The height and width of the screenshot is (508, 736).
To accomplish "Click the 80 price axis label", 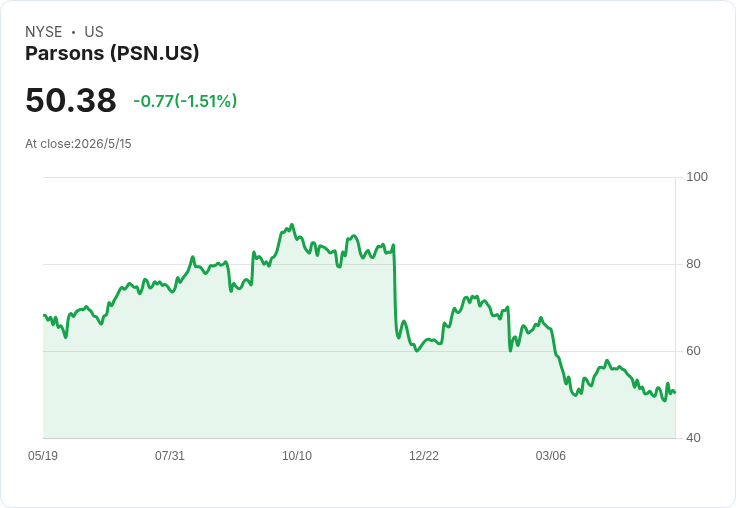I will click(693, 264).
